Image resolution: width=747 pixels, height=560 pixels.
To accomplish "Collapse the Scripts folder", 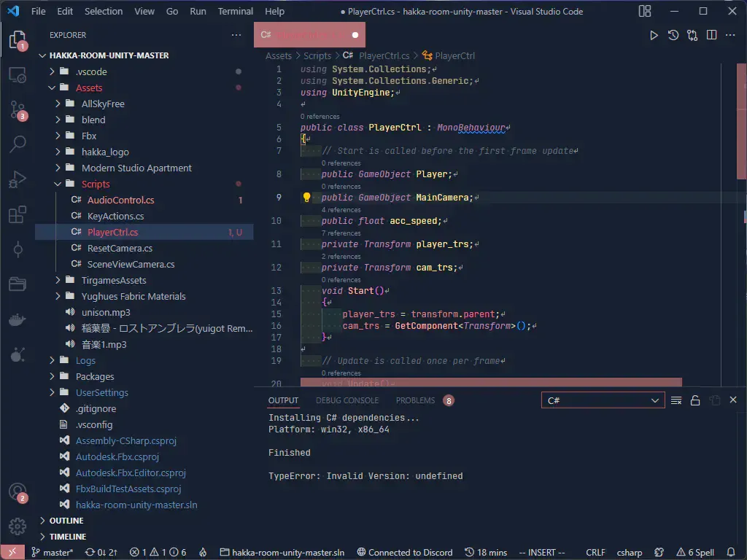I will (x=95, y=184).
